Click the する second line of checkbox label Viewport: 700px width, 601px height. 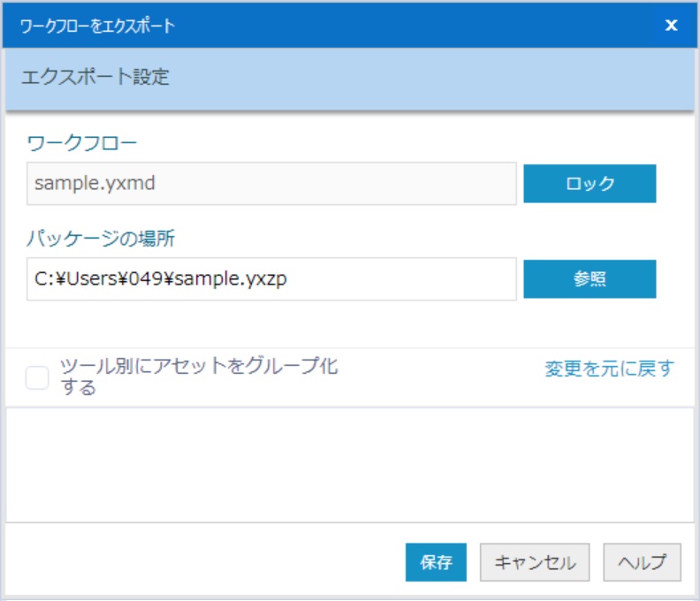(78, 387)
